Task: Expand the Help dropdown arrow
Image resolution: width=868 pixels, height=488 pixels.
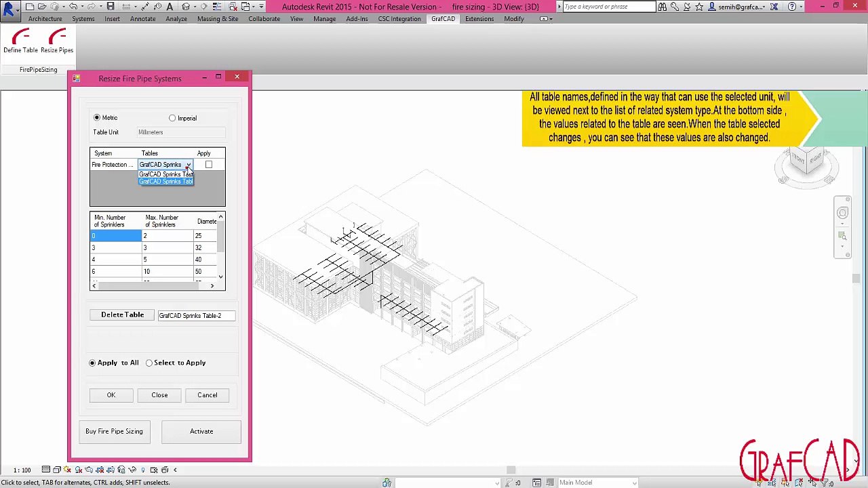Action: 802,7
